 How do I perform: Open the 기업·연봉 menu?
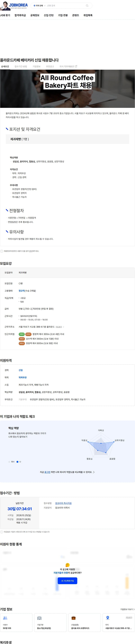pyautogui.click(x=63, y=15)
